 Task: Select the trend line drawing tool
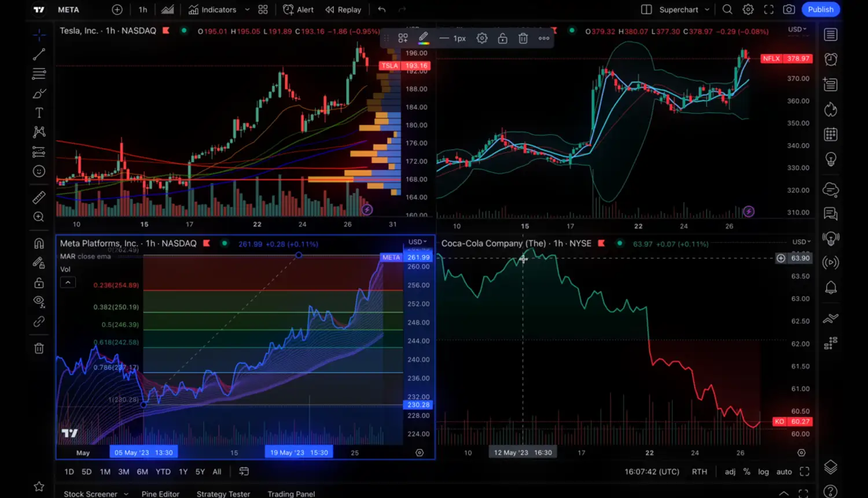tap(39, 54)
